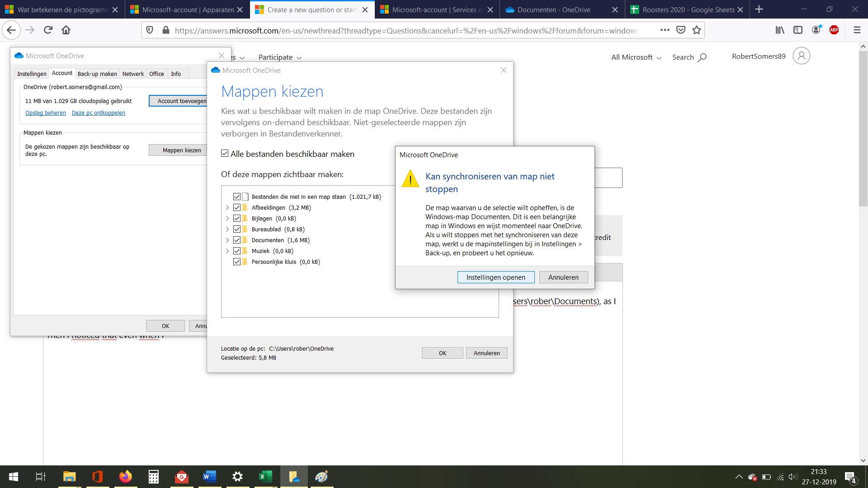Viewport: 868px width, 488px height.
Task: Open Settings gear on the taskbar
Action: point(237,477)
